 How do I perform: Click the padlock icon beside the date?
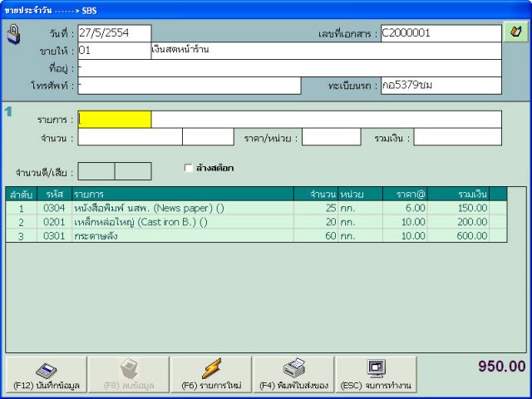pos(13,34)
